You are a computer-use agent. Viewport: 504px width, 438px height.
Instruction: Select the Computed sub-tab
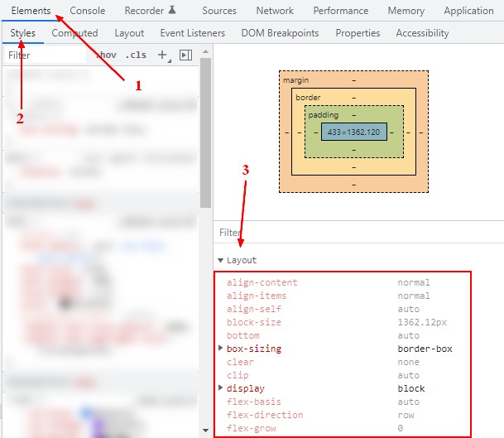click(x=74, y=33)
